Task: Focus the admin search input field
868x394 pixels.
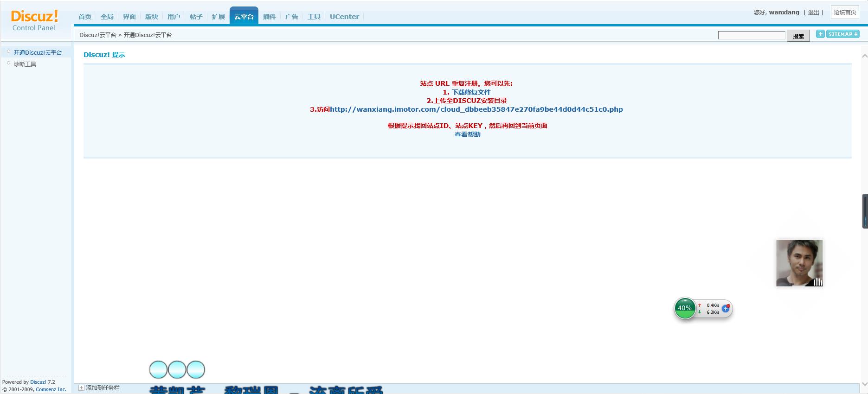Action: [752, 35]
